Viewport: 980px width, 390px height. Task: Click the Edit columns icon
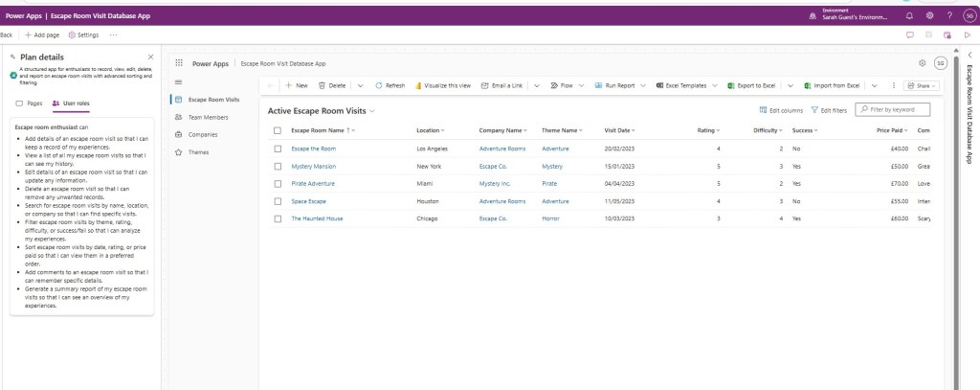tap(763, 110)
